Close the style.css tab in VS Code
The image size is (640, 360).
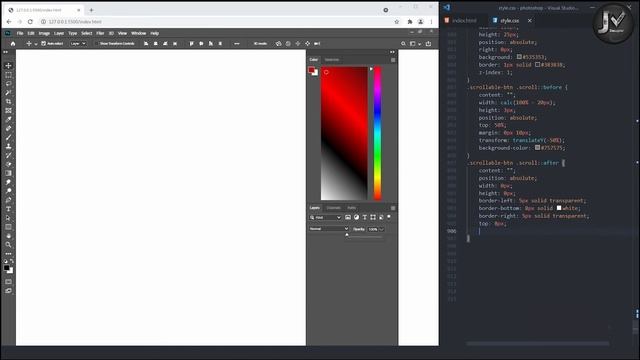[x=529, y=20]
